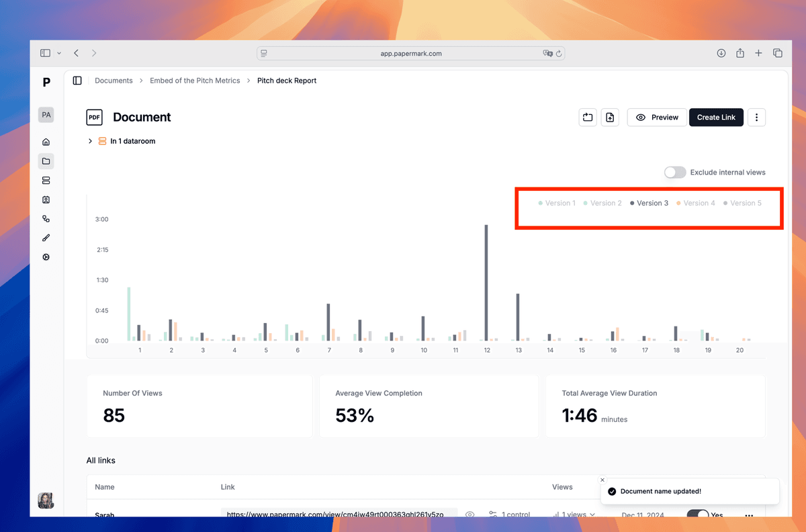
Task: Open the Branding paintbrush icon
Action: click(x=46, y=238)
